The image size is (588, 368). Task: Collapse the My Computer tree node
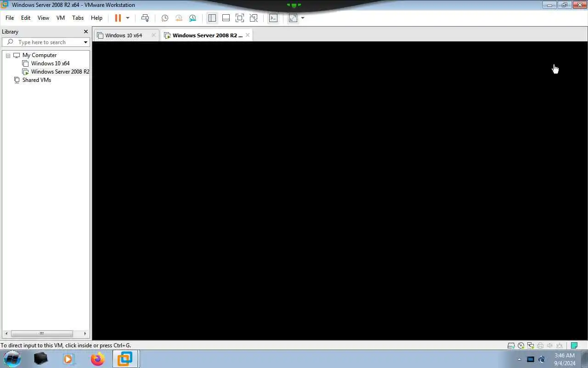(x=8, y=55)
